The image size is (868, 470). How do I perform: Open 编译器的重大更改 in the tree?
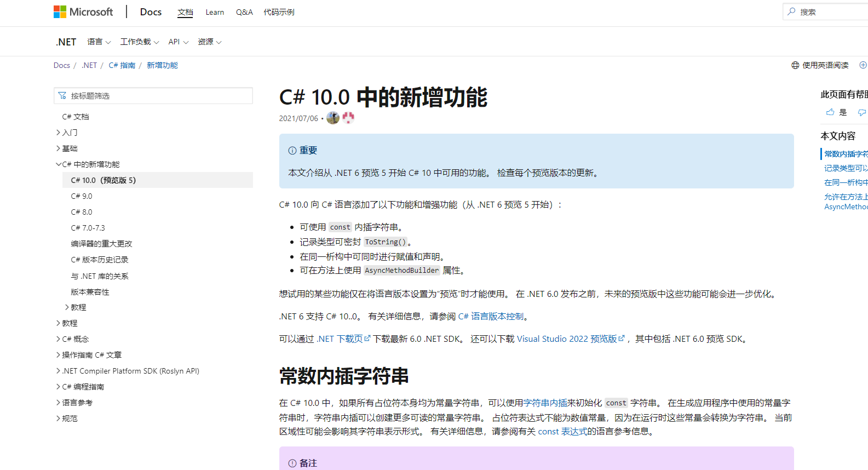tap(101, 244)
